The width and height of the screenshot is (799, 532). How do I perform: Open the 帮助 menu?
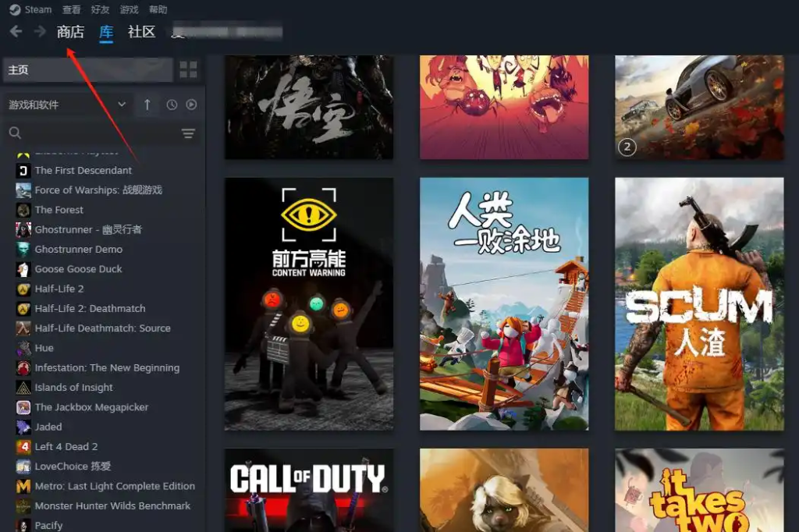click(x=158, y=9)
